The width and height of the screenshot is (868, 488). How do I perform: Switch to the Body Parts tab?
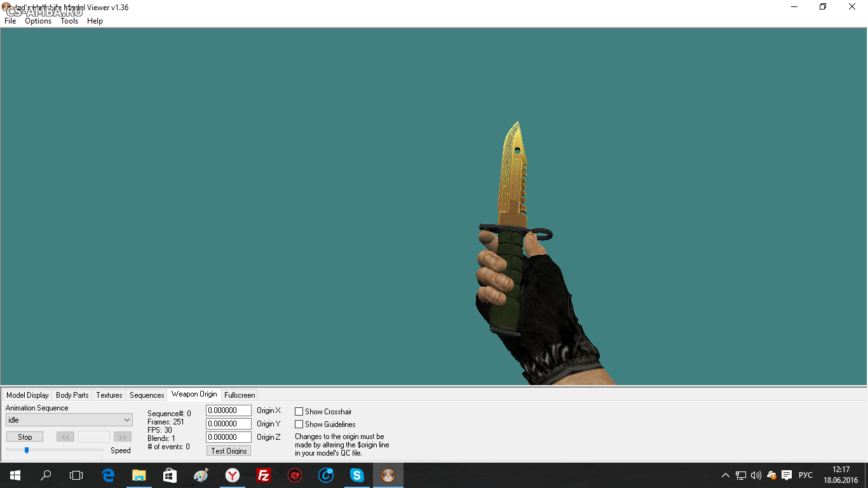tap(72, 395)
